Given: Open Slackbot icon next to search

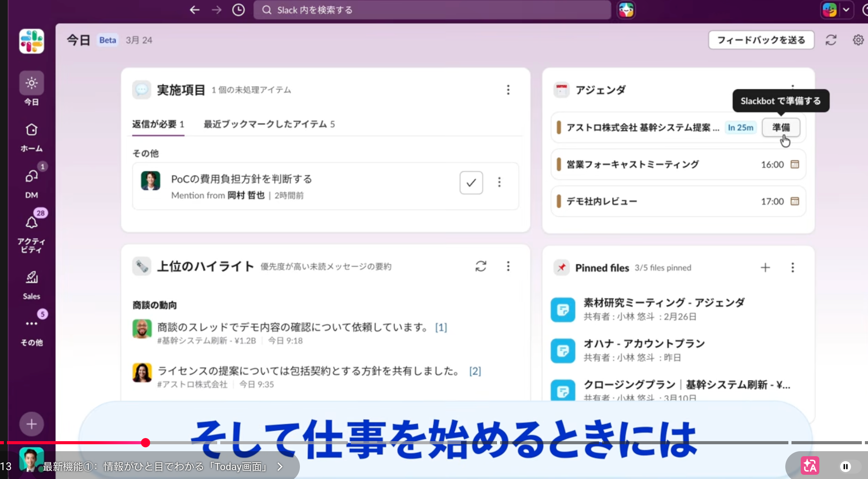Looking at the screenshot, I should (x=626, y=10).
